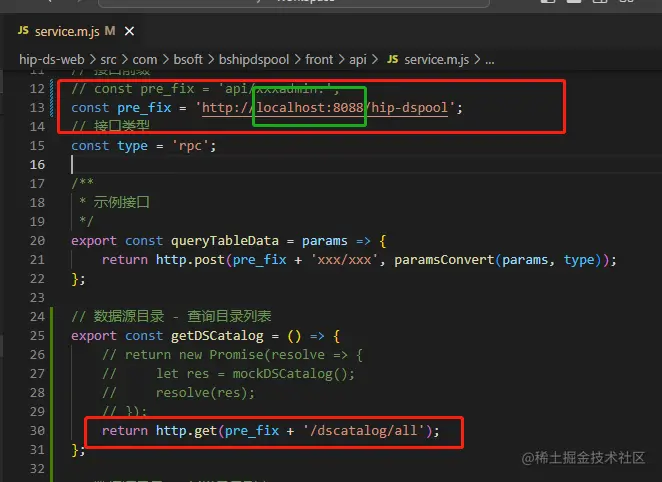Open the api breadcrumb segment
This screenshot has height=482, width=662.
pyautogui.click(x=358, y=60)
